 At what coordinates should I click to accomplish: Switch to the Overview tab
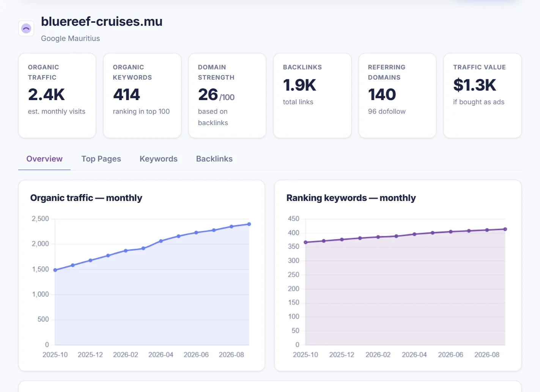click(x=44, y=159)
